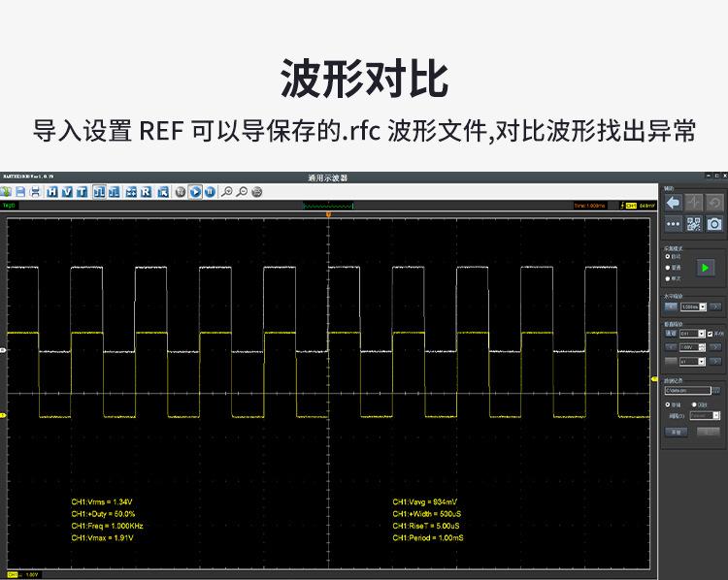Expand the x1 probe ratio dropdown
728x580 pixels.
(x=692, y=360)
